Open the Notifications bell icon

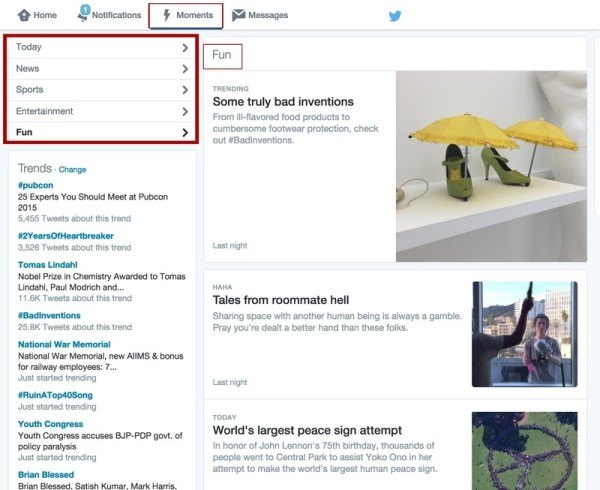[84, 15]
